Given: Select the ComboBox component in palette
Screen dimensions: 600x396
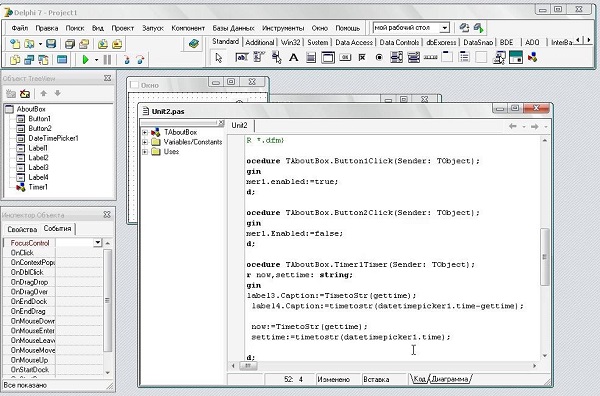Looking at the screenshot, I should (414, 58).
